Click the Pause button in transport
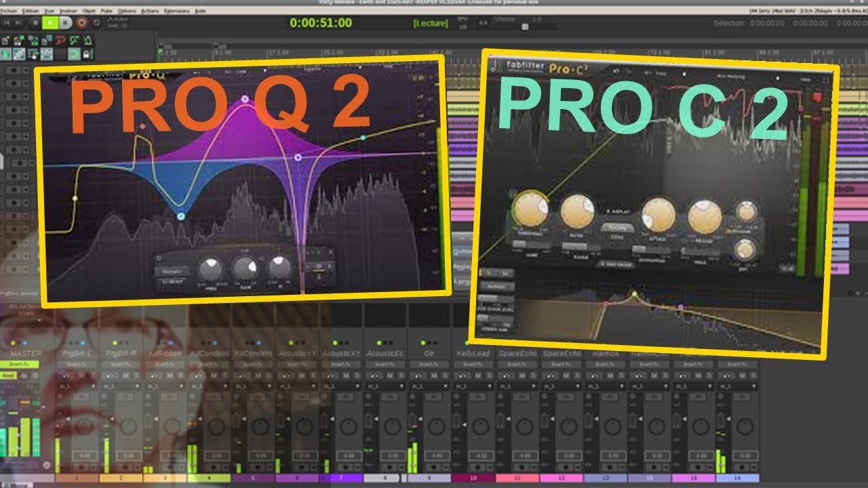 pyautogui.click(x=65, y=22)
